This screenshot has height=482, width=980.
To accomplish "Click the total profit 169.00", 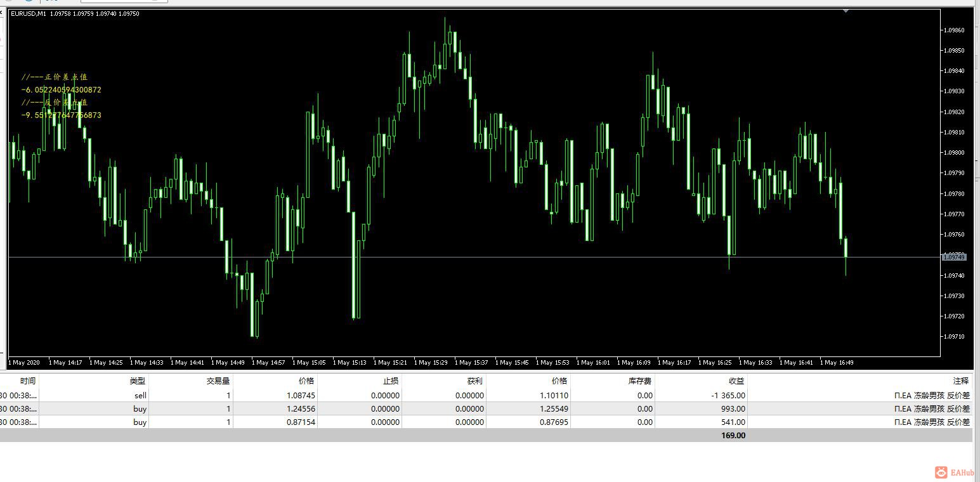I will [733, 435].
